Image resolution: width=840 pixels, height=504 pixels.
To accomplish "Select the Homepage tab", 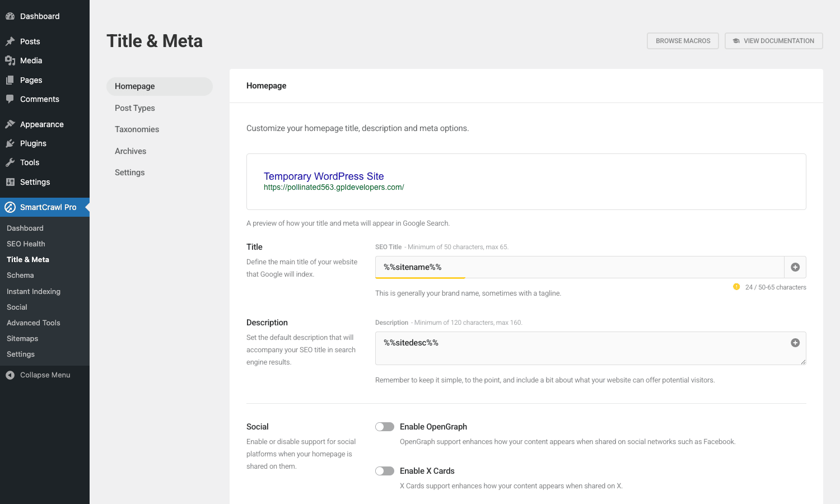I will coord(160,86).
